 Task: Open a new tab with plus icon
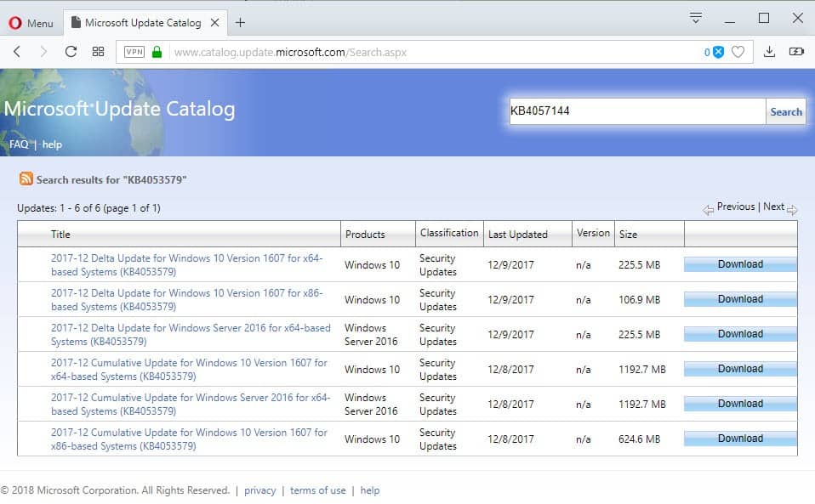coord(241,22)
